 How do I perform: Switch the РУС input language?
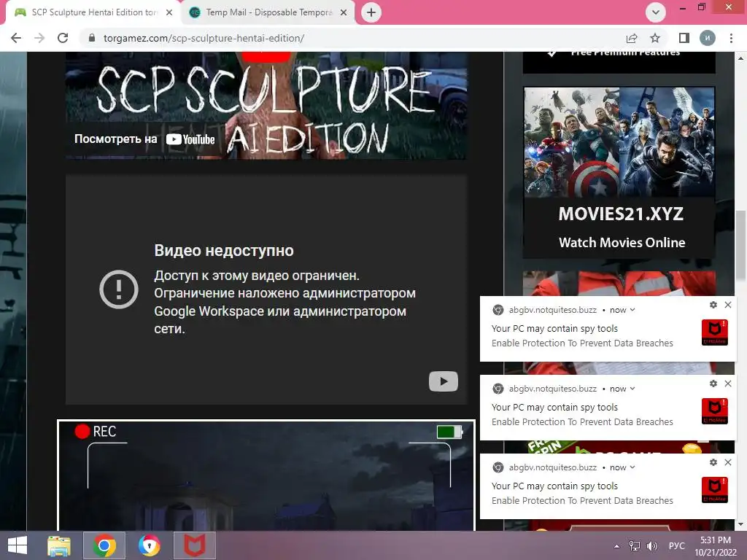676,546
